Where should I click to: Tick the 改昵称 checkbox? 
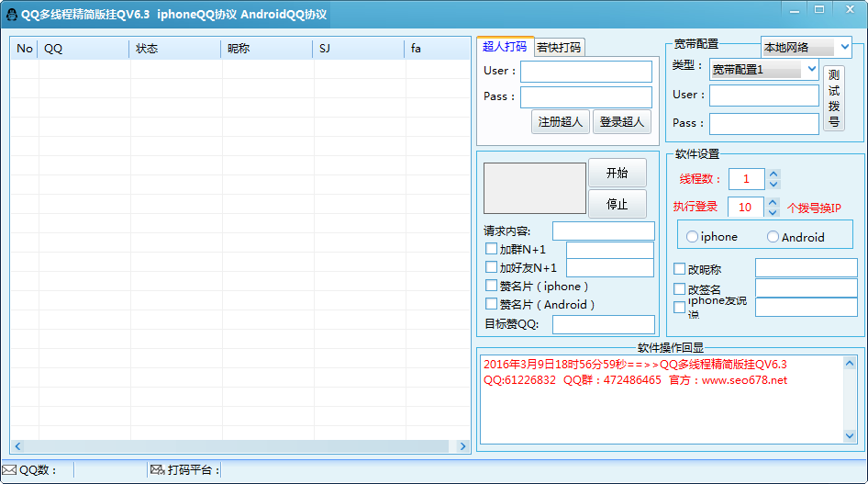click(x=680, y=269)
